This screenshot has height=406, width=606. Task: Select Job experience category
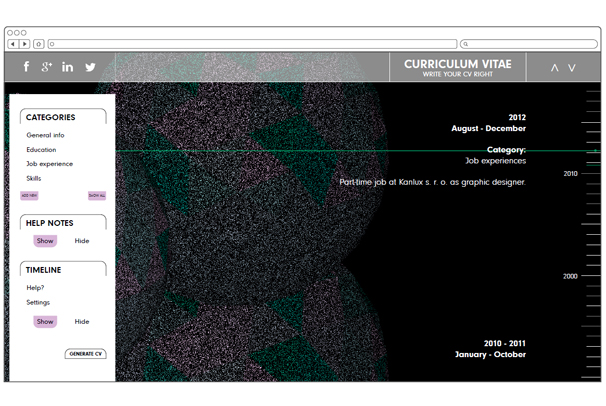49,164
